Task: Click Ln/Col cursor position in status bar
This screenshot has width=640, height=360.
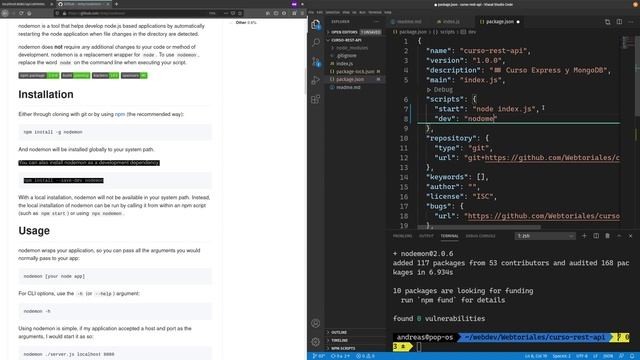Action: tap(536, 356)
